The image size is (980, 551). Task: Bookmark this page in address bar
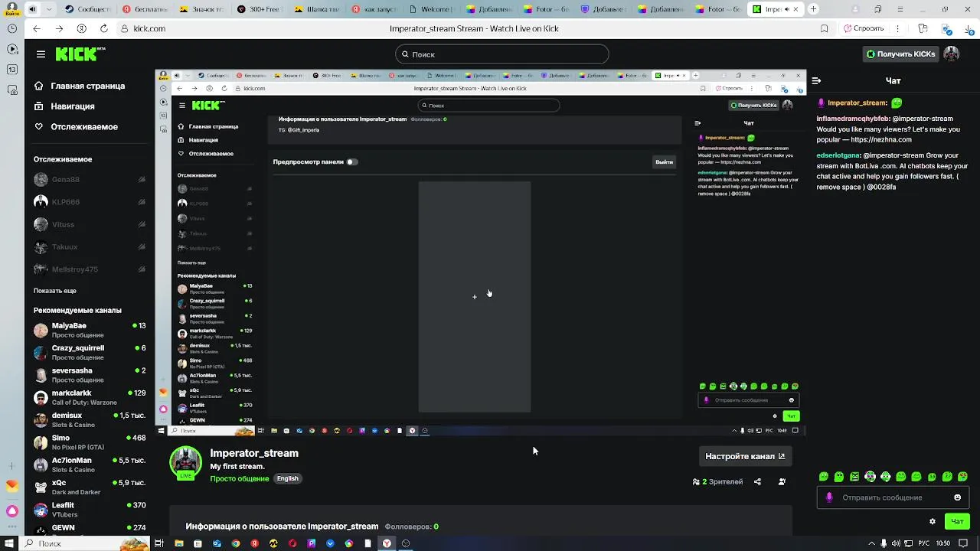[x=824, y=28]
